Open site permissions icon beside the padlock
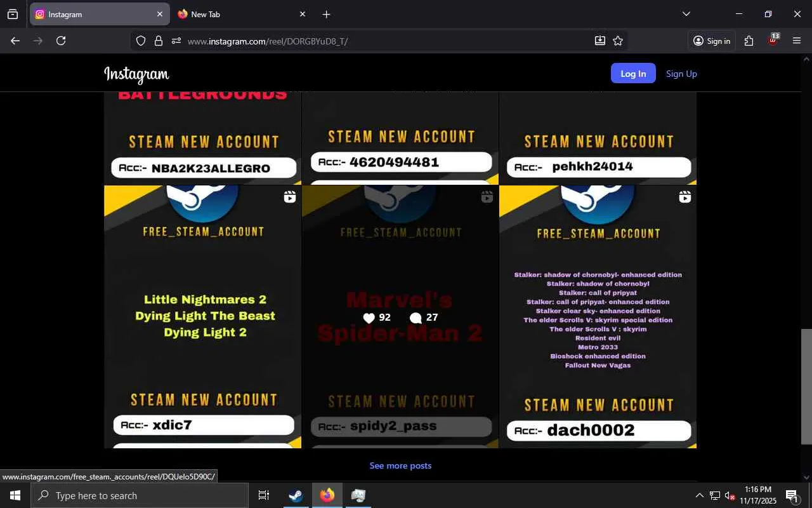The image size is (812, 508). click(x=176, y=41)
